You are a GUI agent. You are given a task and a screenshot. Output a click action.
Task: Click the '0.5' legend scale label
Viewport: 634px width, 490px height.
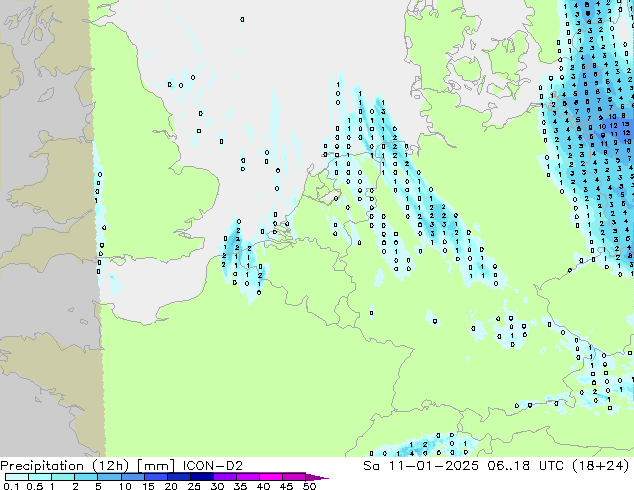[35, 486]
